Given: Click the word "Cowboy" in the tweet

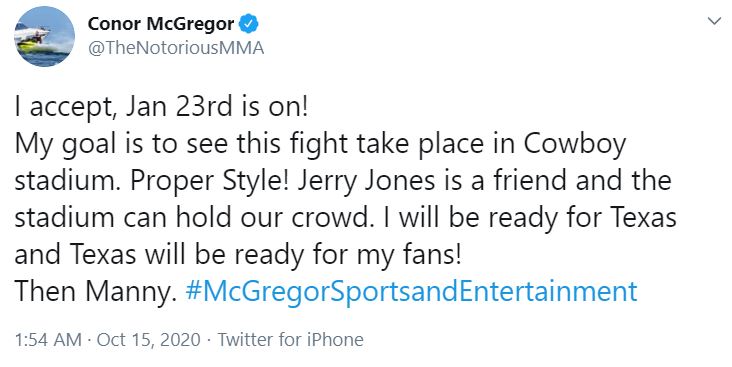Looking at the screenshot, I should [x=575, y=145].
